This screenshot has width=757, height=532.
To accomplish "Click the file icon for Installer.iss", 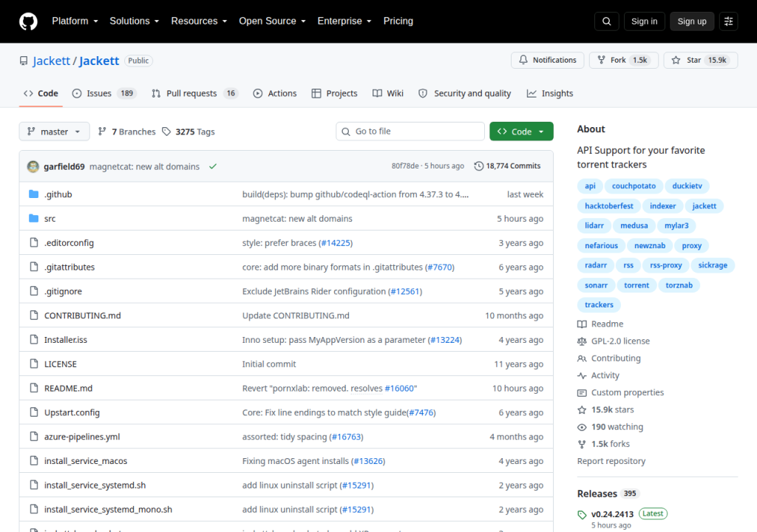I will (34, 339).
